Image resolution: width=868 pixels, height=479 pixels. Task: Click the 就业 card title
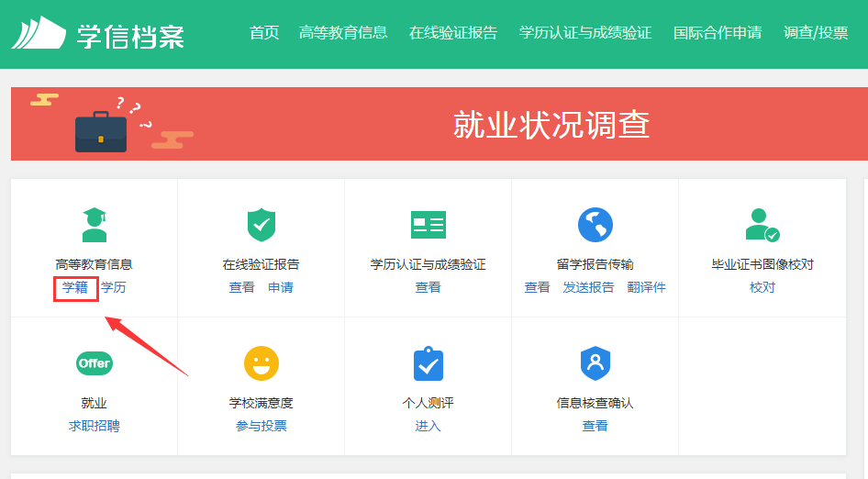point(95,403)
